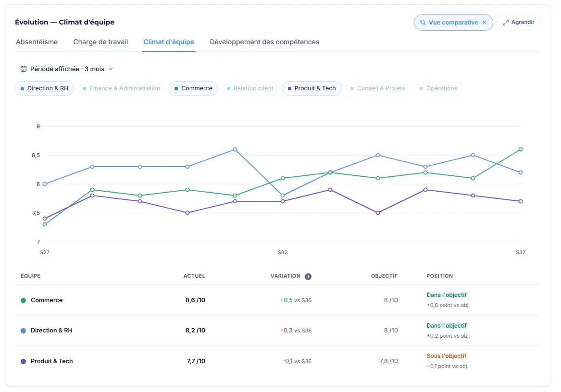Click the ÉQUIPE column header
561x392 pixels.
coord(30,276)
